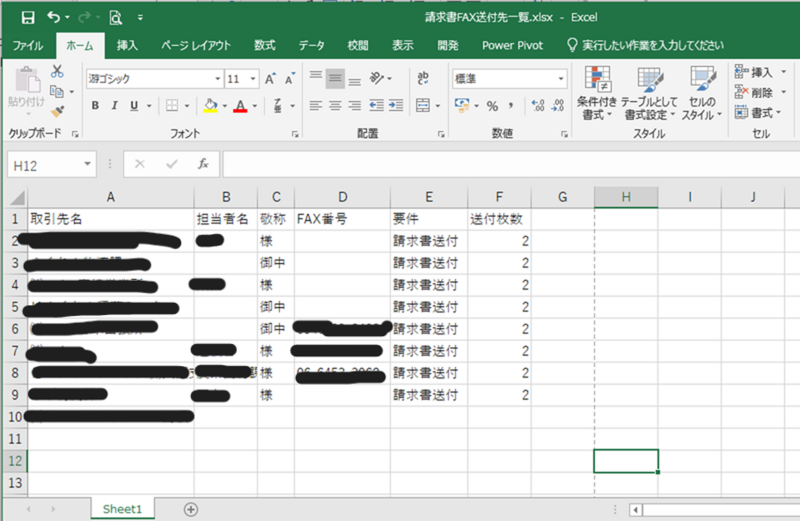Open the Name Box dropdown arrow
800x521 pixels.
click(88, 164)
